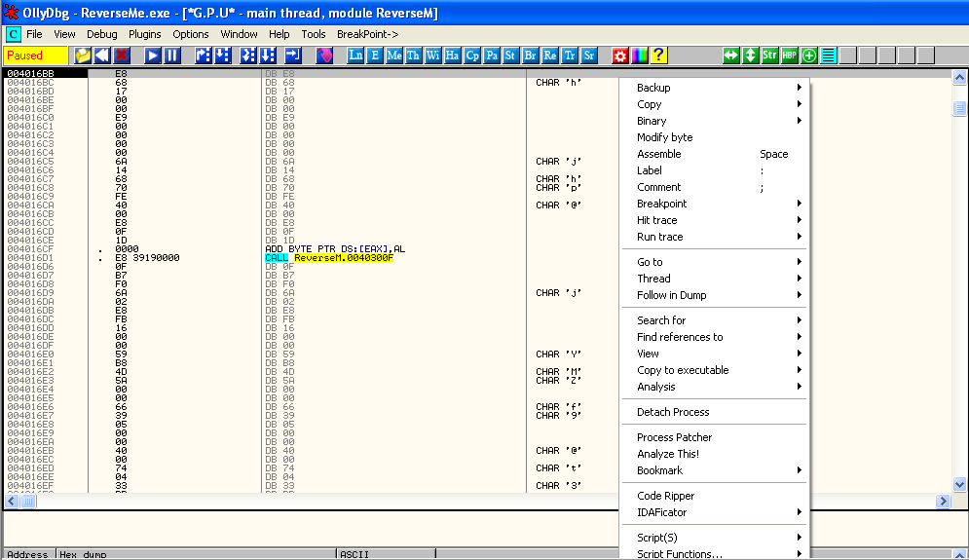Image resolution: width=969 pixels, height=560 pixels.
Task: Open Call stack (St) window
Action: 510,56
